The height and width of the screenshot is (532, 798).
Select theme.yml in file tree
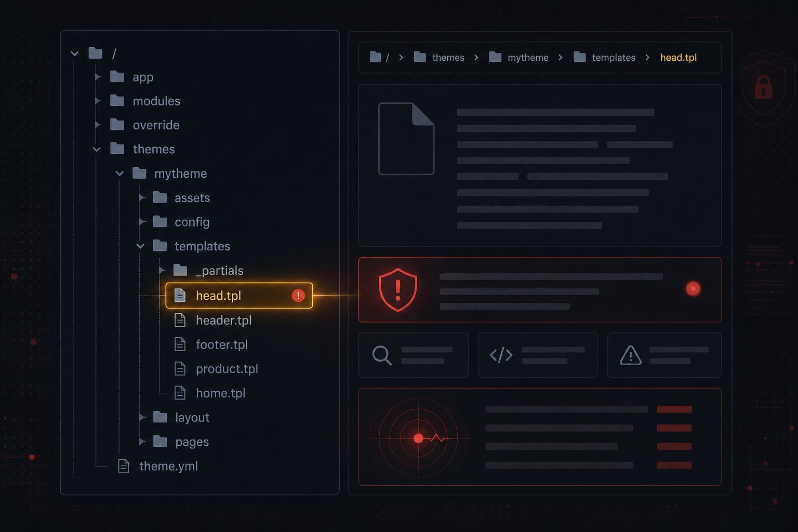click(169, 466)
